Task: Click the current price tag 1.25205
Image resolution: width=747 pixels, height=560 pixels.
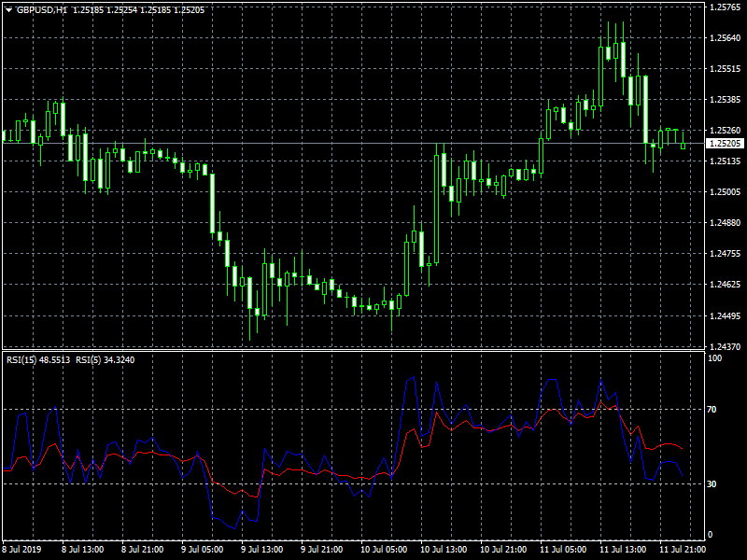Action: 725,144
